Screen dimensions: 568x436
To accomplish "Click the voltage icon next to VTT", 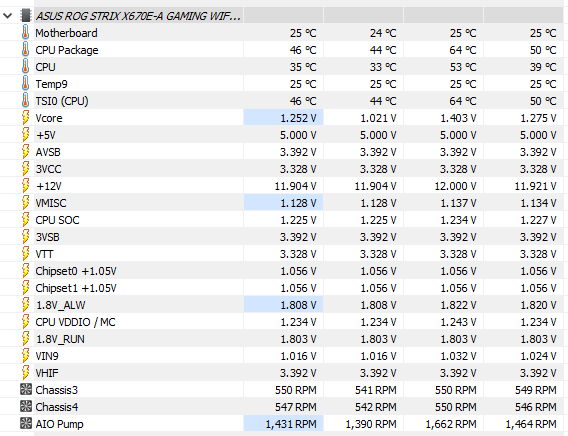I will point(25,254).
